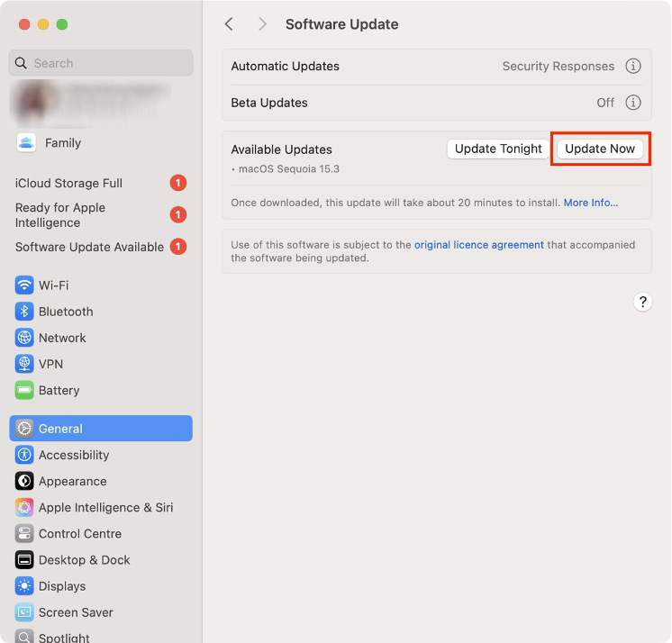
Task: Click the Control Centre icon
Action: [x=24, y=533]
